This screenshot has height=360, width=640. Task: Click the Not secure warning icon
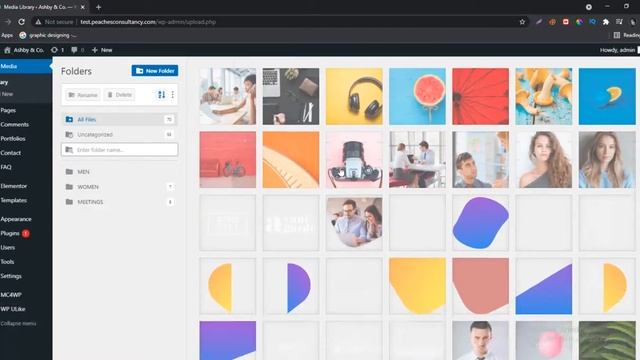tap(38, 22)
